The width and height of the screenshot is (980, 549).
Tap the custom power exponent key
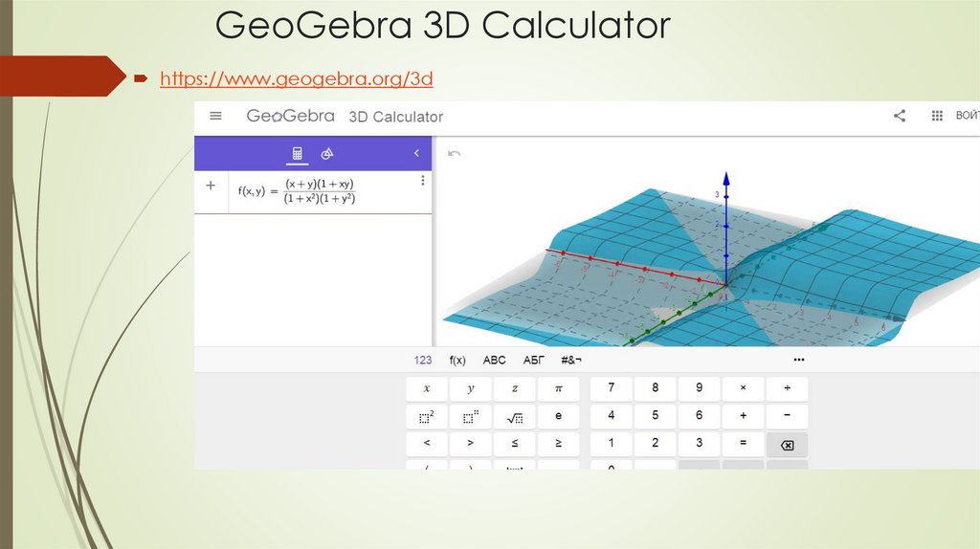[471, 417]
